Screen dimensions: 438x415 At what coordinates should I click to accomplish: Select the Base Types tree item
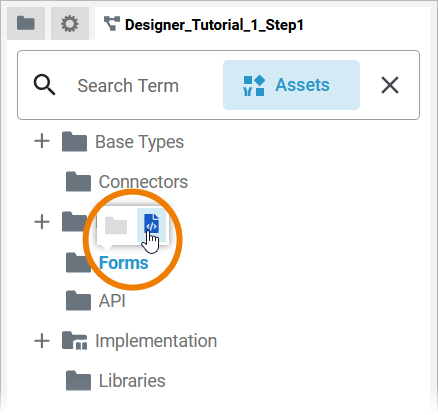click(x=139, y=142)
